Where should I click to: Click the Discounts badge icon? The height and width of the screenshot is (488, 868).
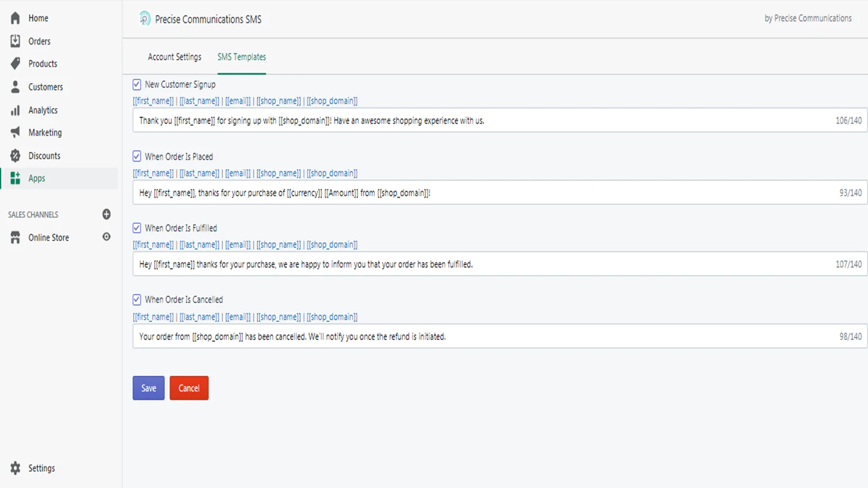click(x=15, y=156)
